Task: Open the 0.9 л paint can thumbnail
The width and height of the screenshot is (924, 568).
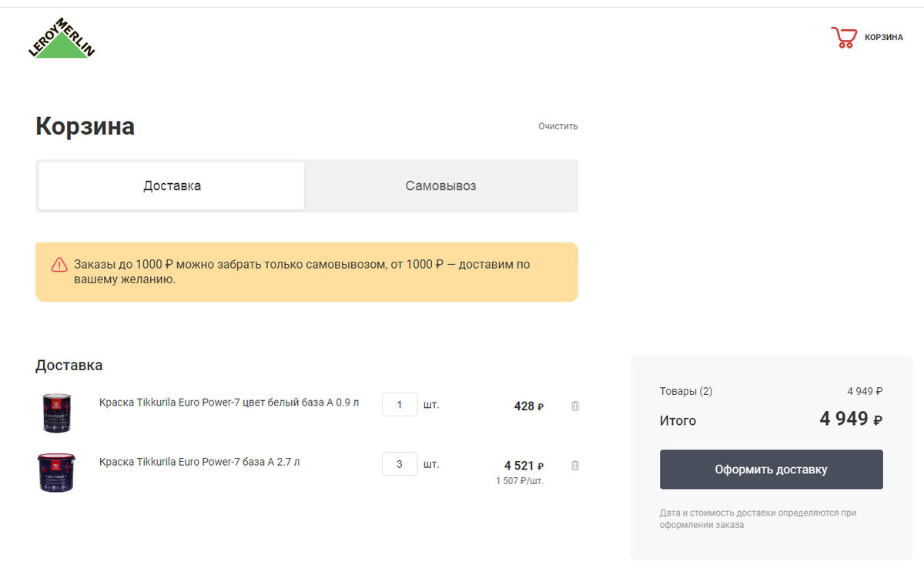Action: pyautogui.click(x=56, y=413)
